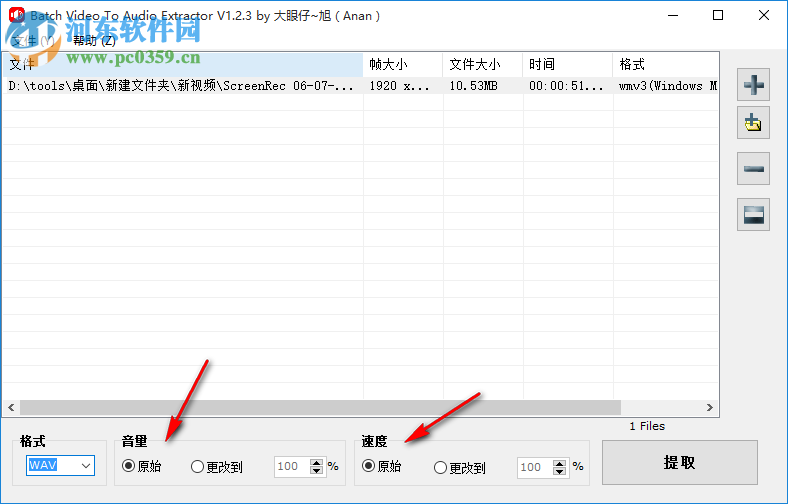Open the 文件 menu
The width and height of the screenshot is (788, 504).
pyautogui.click(x=32, y=41)
